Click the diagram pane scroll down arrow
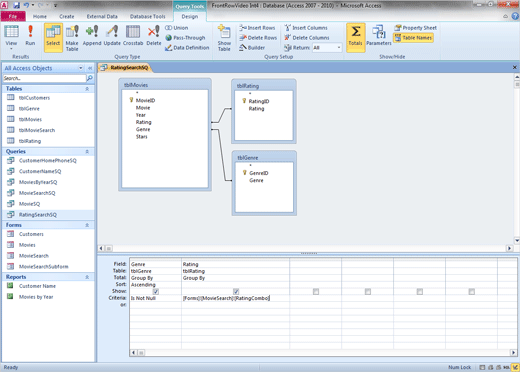This screenshot has height=372, width=520. click(x=517, y=240)
